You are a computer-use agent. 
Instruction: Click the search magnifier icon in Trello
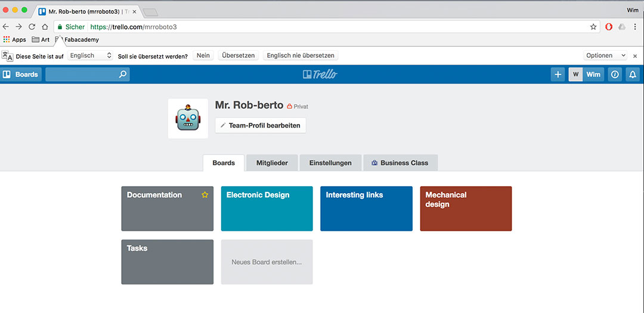point(122,75)
